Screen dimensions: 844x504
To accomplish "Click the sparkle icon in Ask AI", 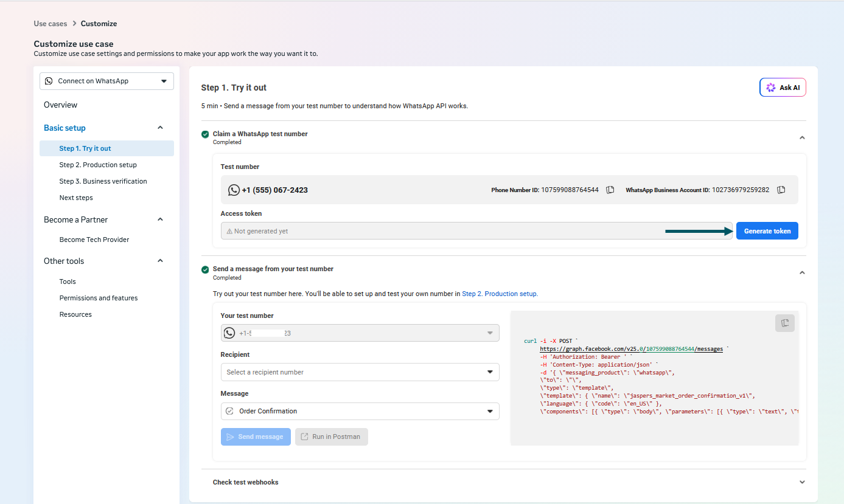I will (771, 88).
